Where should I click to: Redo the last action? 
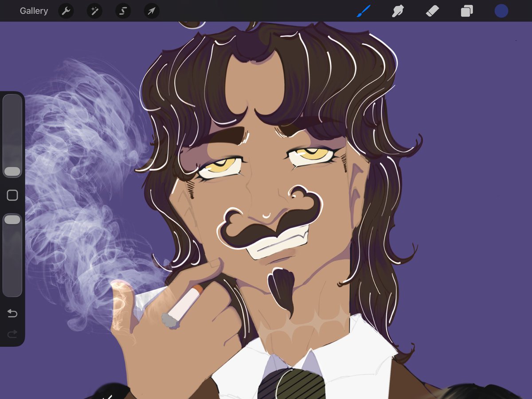coord(12,334)
